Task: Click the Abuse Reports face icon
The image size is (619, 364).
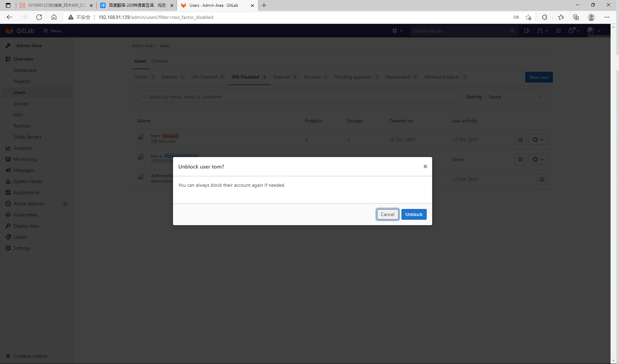Action: pyautogui.click(x=8, y=204)
